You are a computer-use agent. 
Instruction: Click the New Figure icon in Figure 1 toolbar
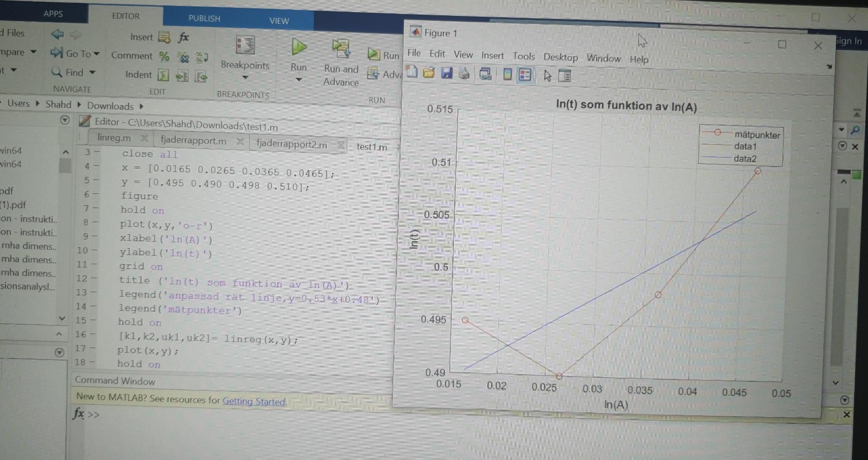[x=412, y=71]
